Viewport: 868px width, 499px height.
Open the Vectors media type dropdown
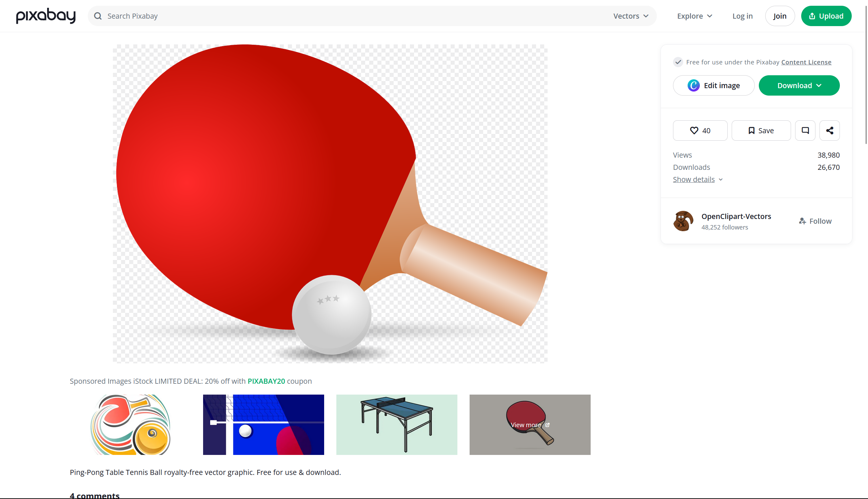631,16
